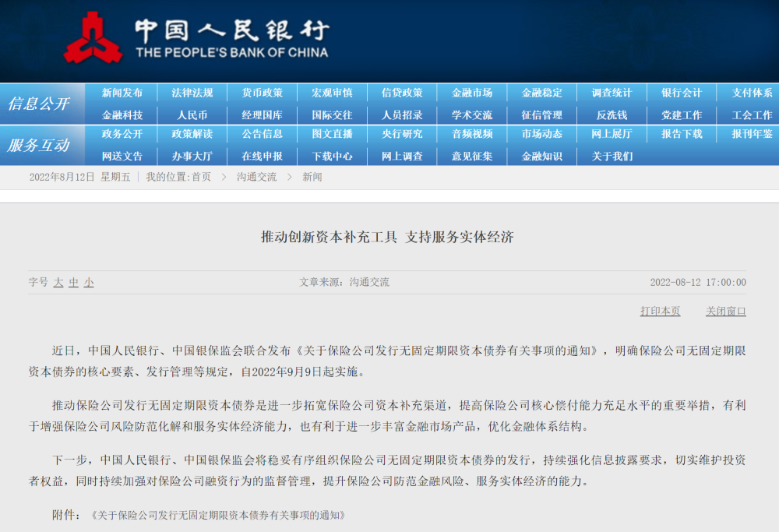Screen dimensions: 779x532
Task: Click 打印本页 to print the page
Action: click(x=660, y=312)
